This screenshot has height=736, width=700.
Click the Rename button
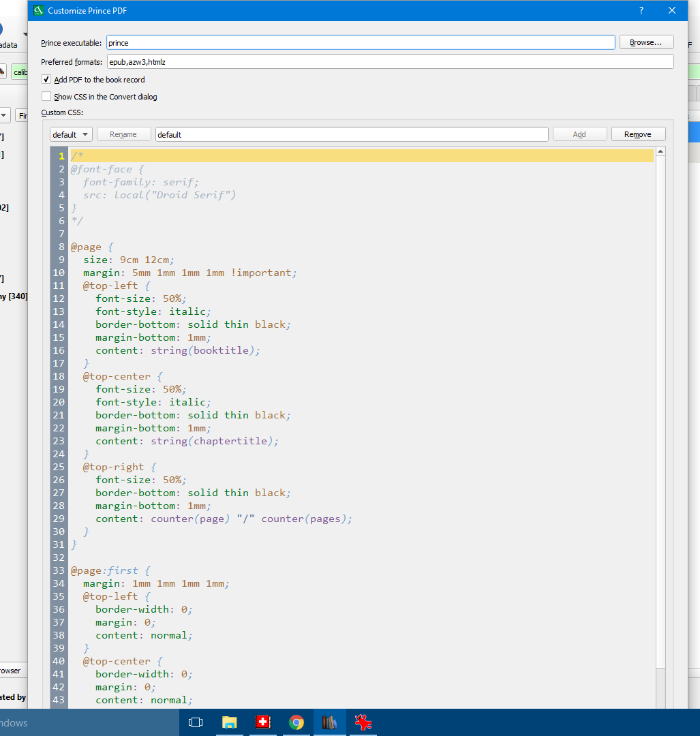click(123, 134)
